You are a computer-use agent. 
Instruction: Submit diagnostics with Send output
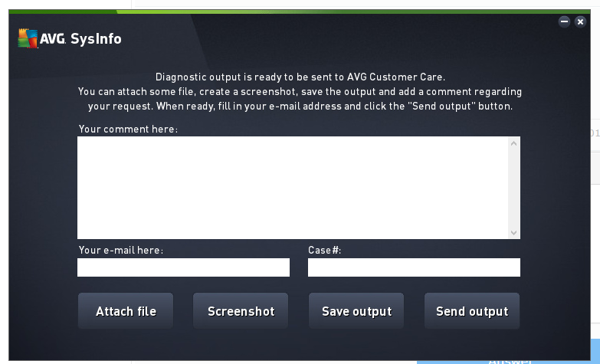tap(472, 311)
